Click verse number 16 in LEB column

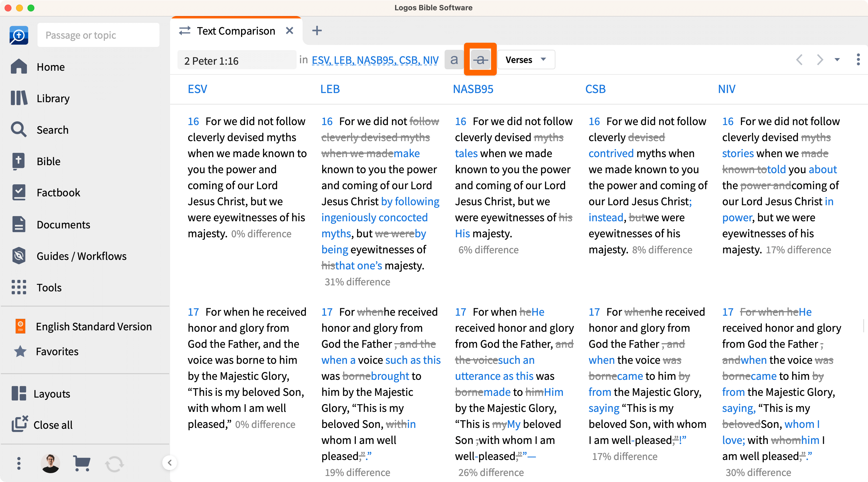327,121
